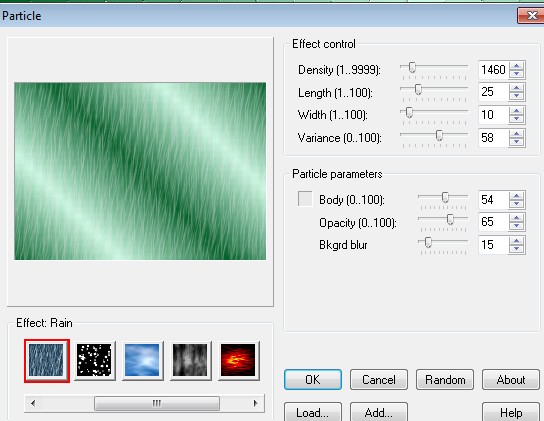This screenshot has width=544, height=421.
Task: Decrease Variance value using down arrow
Action: point(517,141)
